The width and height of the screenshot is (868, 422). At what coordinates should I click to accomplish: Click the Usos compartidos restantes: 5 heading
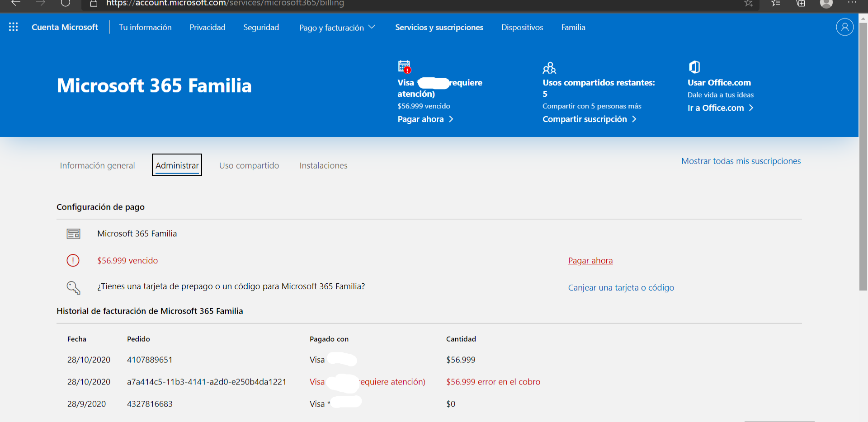click(x=599, y=88)
